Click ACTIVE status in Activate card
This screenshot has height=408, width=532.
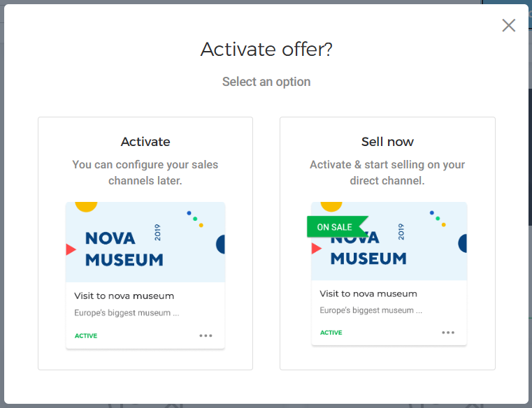tap(86, 336)
